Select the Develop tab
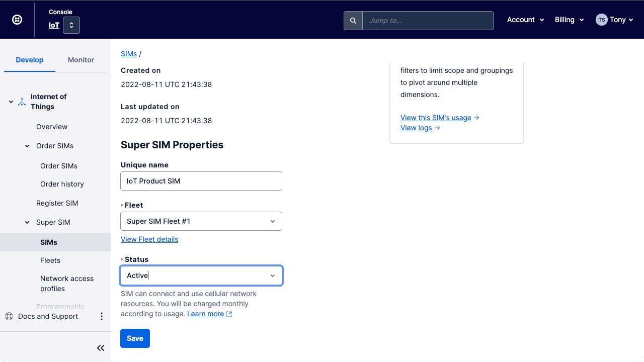The height and width of the screenshot is (362, 644). click(30, 60)
